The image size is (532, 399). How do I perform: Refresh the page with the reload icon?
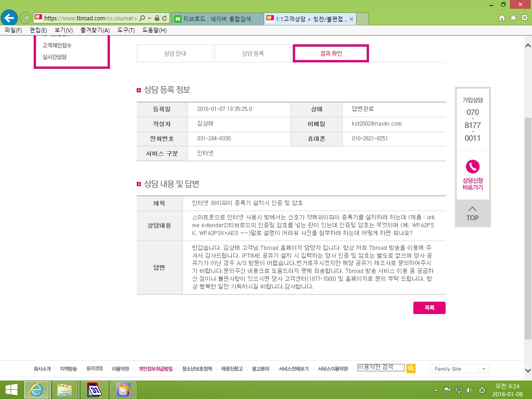[164, 18]
